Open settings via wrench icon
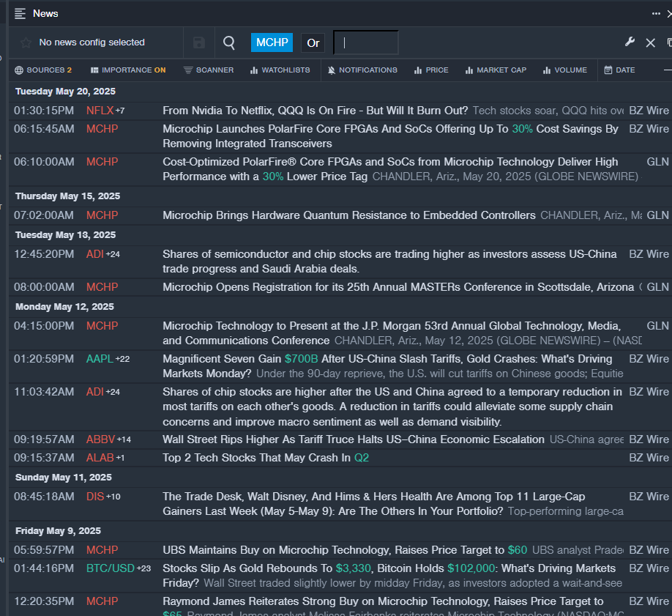This screenshot has height=616, width=672. click(x=630, y=42)
